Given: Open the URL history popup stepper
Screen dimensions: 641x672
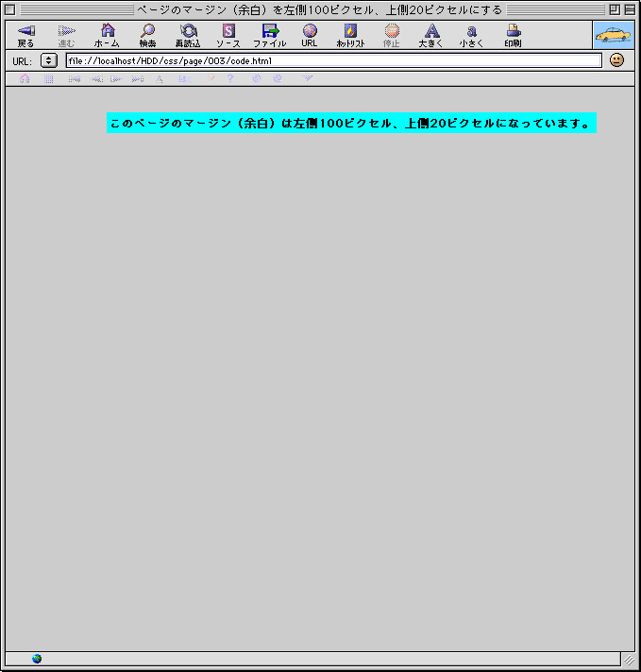Looking at the screenshot, I should 49,60.
